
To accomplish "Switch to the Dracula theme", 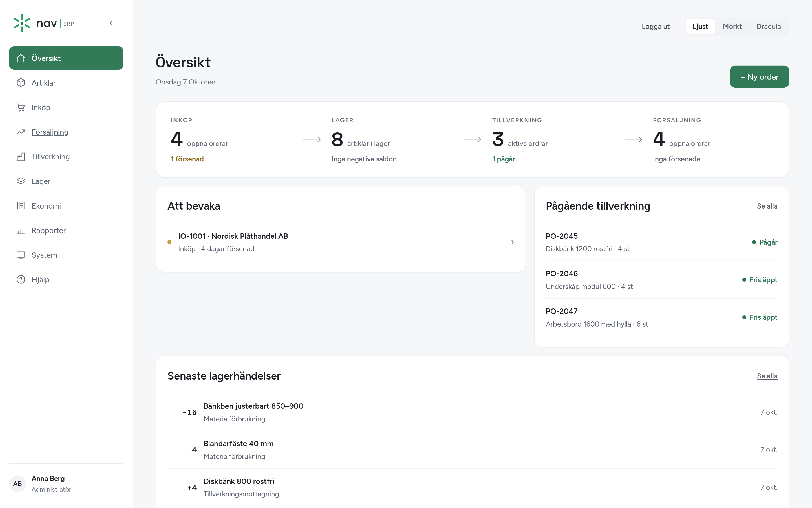I will click(768, 26).
